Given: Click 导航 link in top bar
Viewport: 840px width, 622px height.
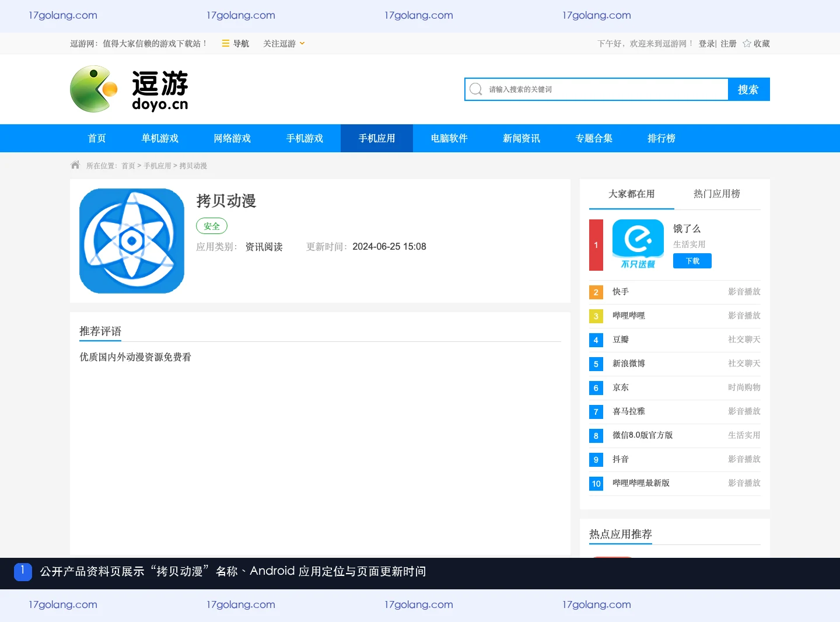Looking at the screenshot, I should click(241, 44).
